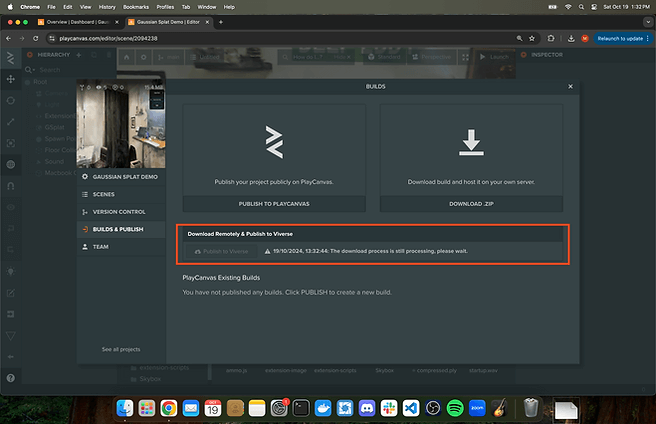This screenshot has width=656, height=424.
Task: Open the help question mark icon
Action: [10, 378]
